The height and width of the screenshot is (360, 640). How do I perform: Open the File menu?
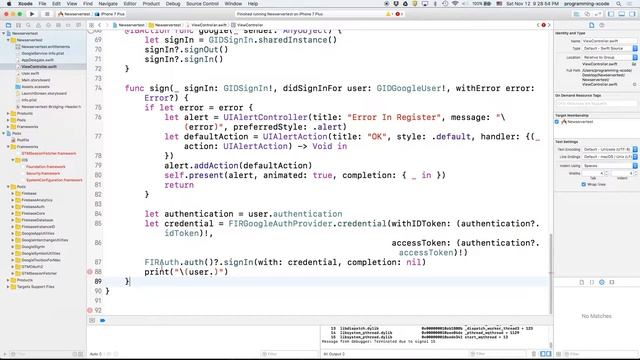pos(42,4)
